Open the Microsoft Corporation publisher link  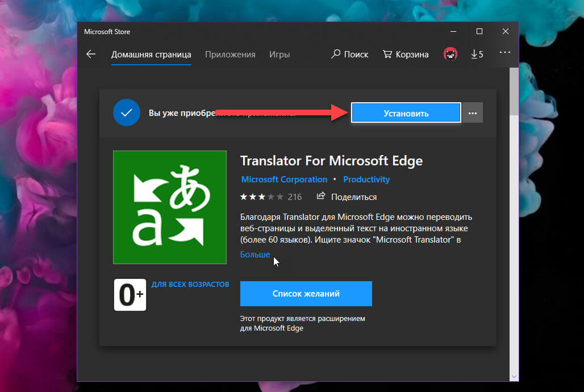point(284,180)
